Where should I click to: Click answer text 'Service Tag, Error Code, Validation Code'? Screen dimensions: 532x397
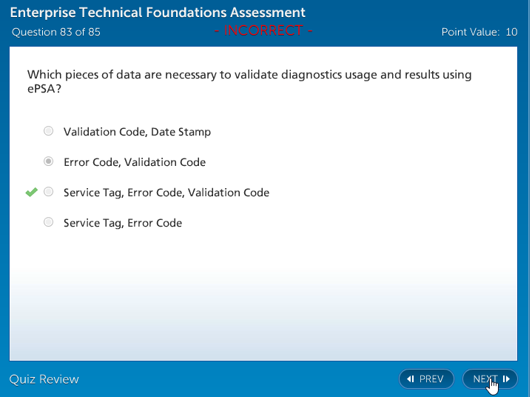(x=166, y=193)
